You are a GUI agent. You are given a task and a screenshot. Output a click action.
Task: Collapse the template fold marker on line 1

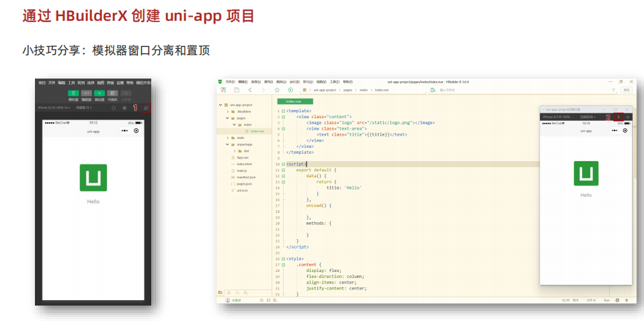[x=284, y=111]
